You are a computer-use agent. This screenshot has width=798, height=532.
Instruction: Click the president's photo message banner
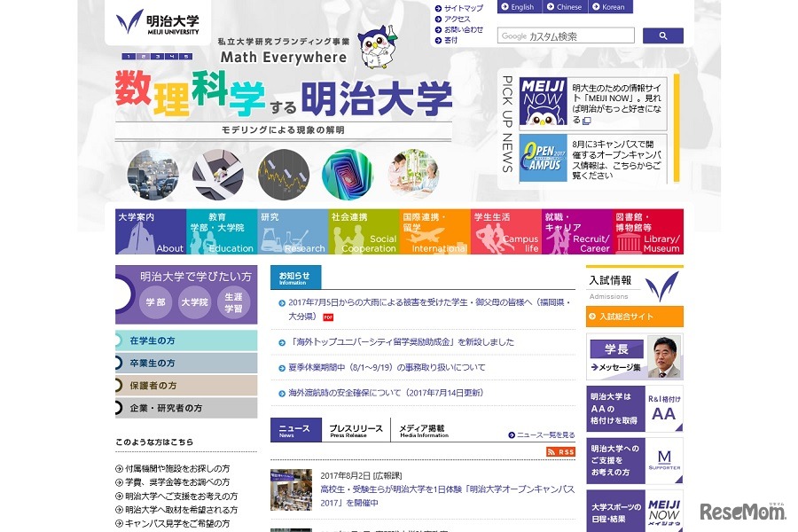(x=635, y=356)
